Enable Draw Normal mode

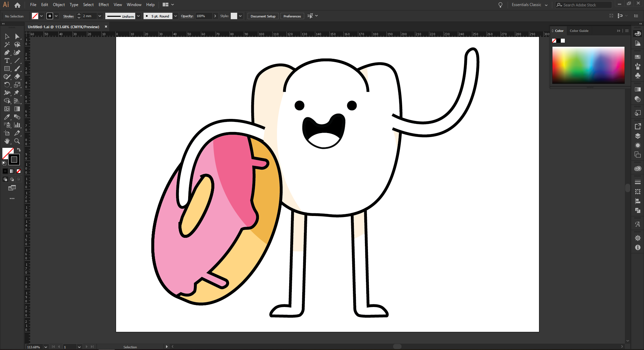(x=5, y=179)
